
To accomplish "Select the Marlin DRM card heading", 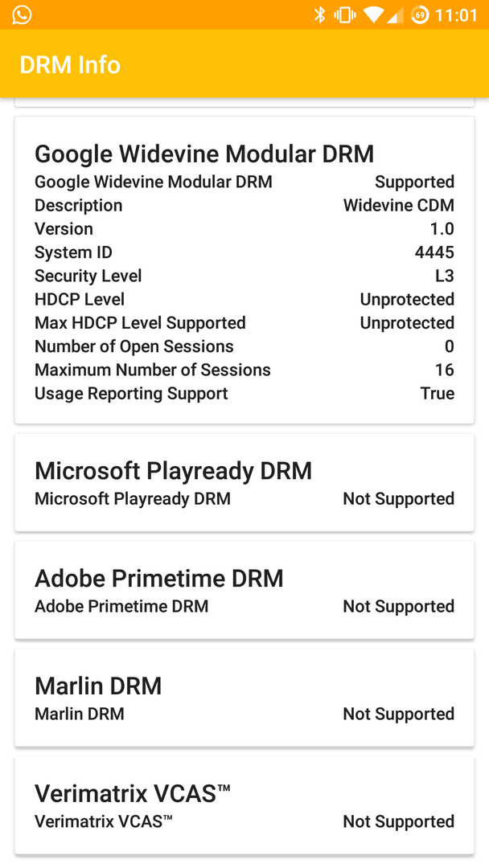I will pos(98,686).
